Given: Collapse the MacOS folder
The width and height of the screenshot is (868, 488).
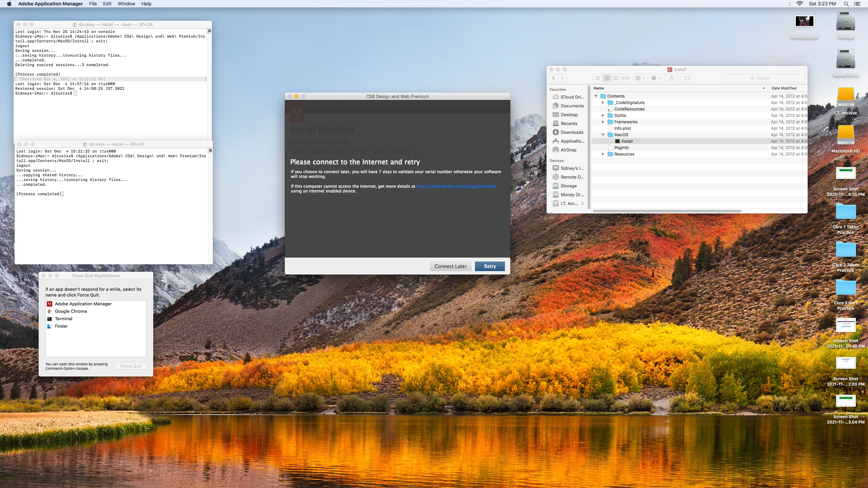Looking at the screenshot, I should click(x=603, y=135).
